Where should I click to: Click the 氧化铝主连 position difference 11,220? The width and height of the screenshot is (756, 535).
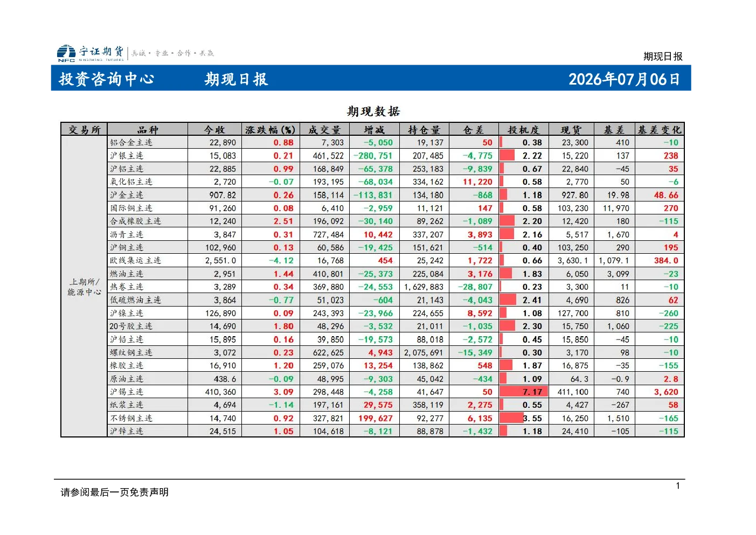[478, 182]
